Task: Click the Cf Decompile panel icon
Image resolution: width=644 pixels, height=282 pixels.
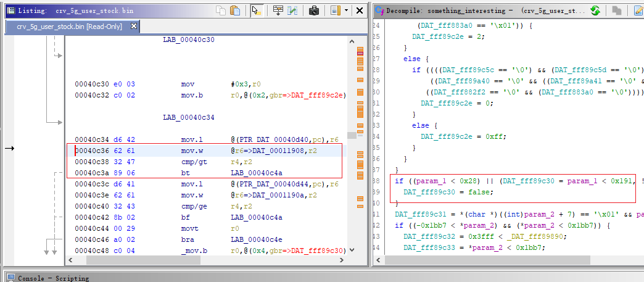Action: (x=380, y=10)
